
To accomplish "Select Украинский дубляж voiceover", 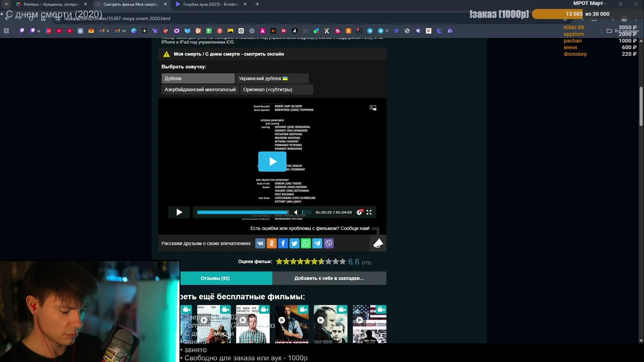I will (272, 78).
